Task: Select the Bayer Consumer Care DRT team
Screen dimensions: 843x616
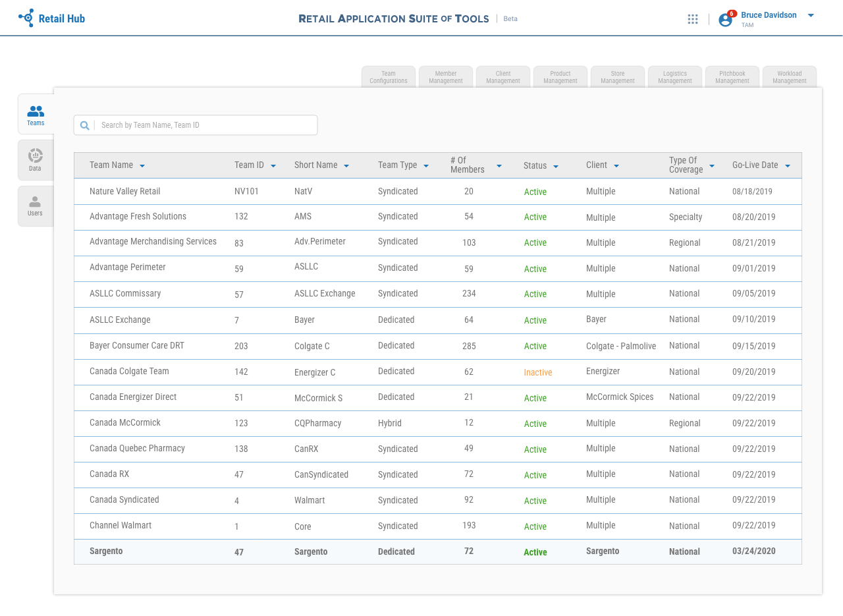Action: pos(137,346)
